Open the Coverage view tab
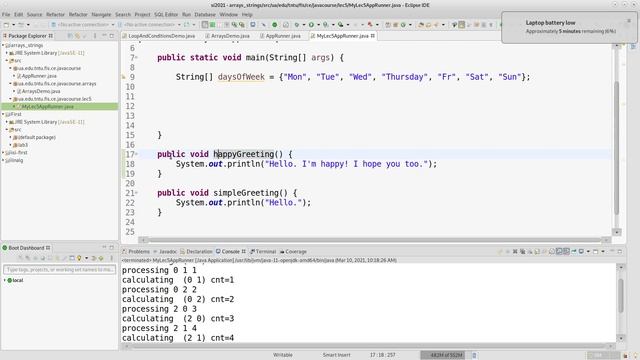This screenshot has height=360, width=640. pos(293,251)
